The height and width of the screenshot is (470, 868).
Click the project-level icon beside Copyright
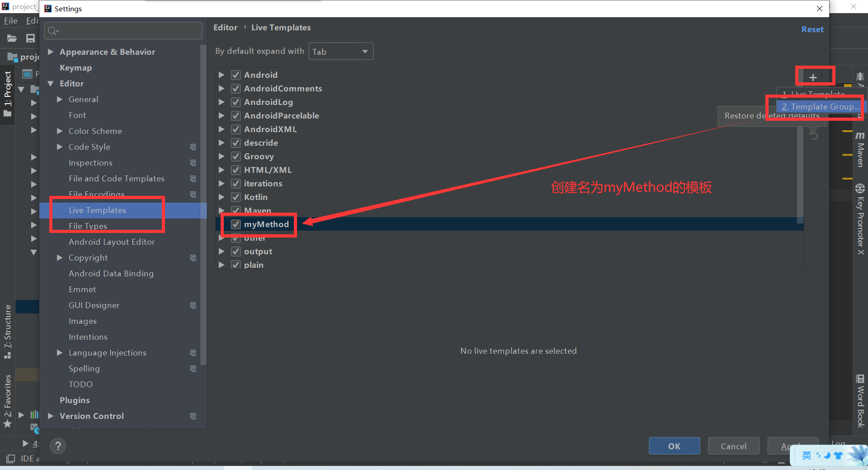point(193,258)
